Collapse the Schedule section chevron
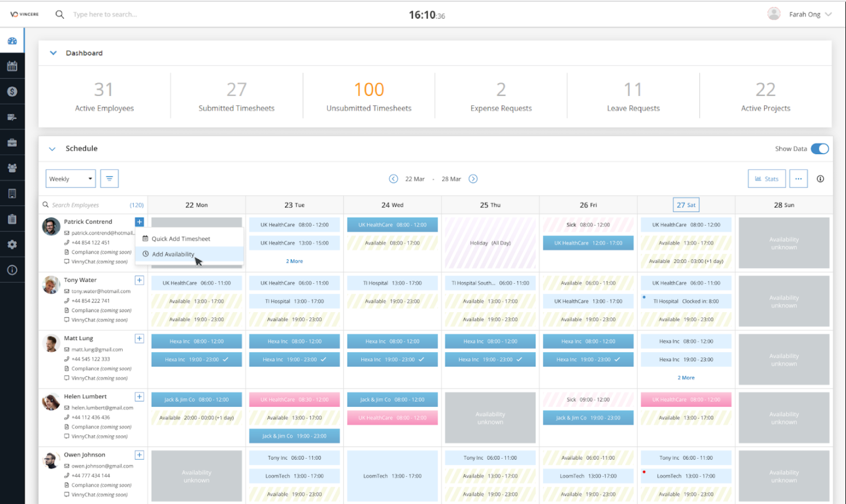 [52, 149]
